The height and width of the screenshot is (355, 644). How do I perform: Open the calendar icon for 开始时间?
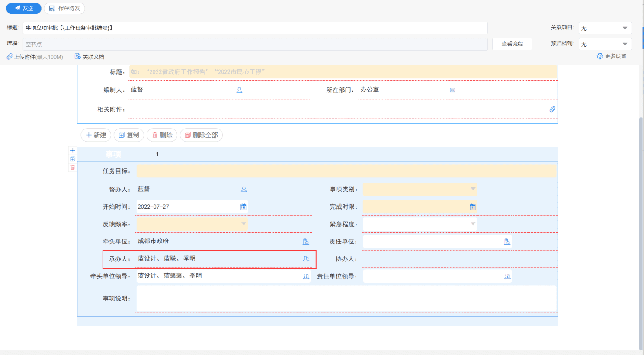click(x=244, y=207)
